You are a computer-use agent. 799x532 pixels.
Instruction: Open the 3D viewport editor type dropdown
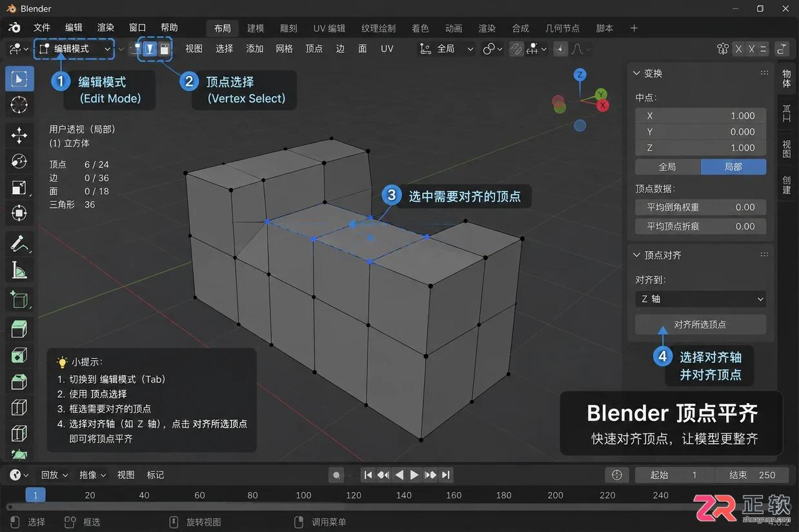click(x=19, y=49)
